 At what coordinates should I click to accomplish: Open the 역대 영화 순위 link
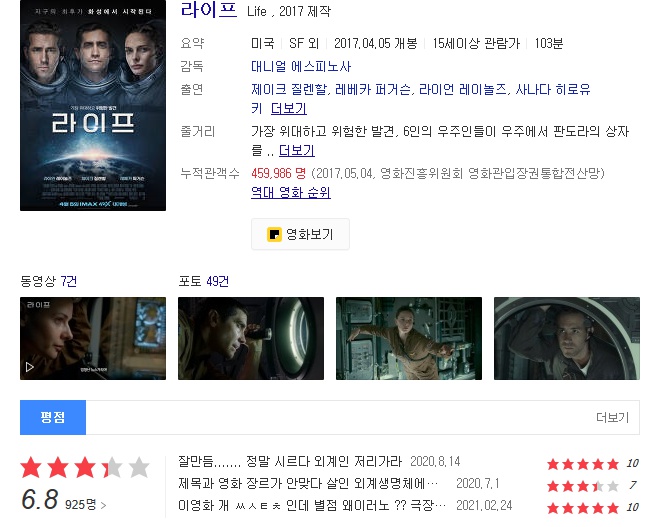coord(291,193)
